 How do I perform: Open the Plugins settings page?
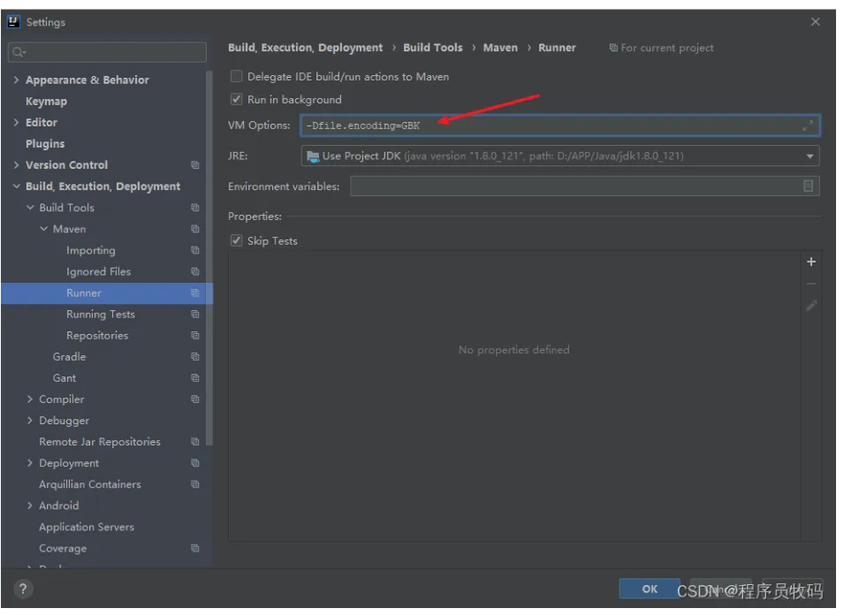[x=45, y=143]
